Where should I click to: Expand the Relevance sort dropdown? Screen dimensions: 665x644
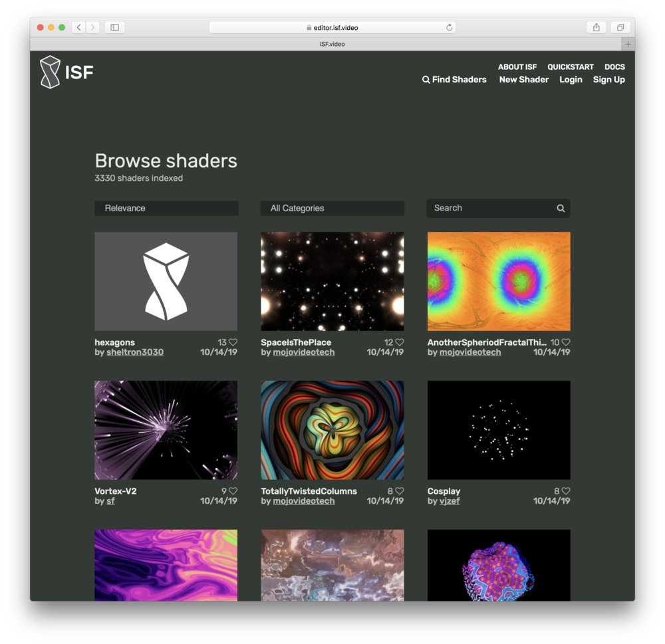point(166,209)
